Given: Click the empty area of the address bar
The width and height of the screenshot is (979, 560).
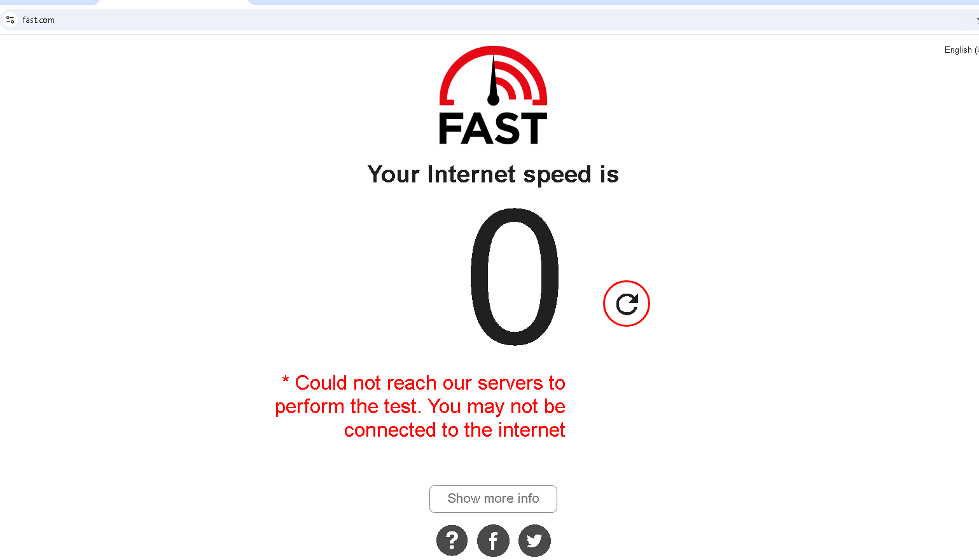Looking at the screenshot, I should pos(509,20).
